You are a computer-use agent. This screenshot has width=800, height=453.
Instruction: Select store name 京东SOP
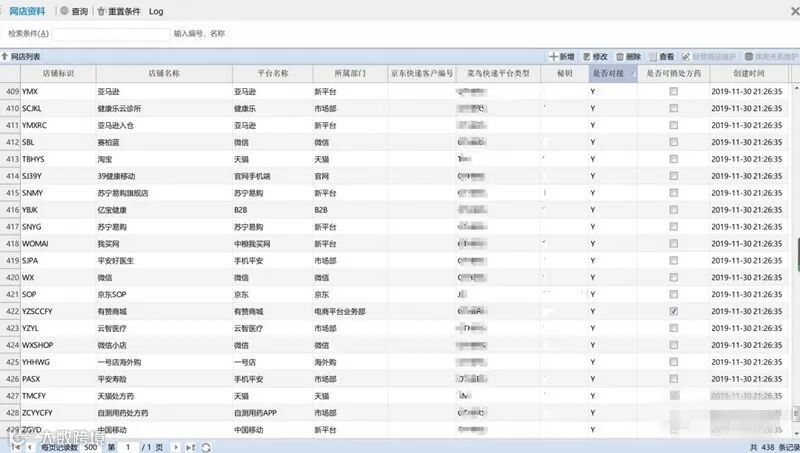(112, 294)
